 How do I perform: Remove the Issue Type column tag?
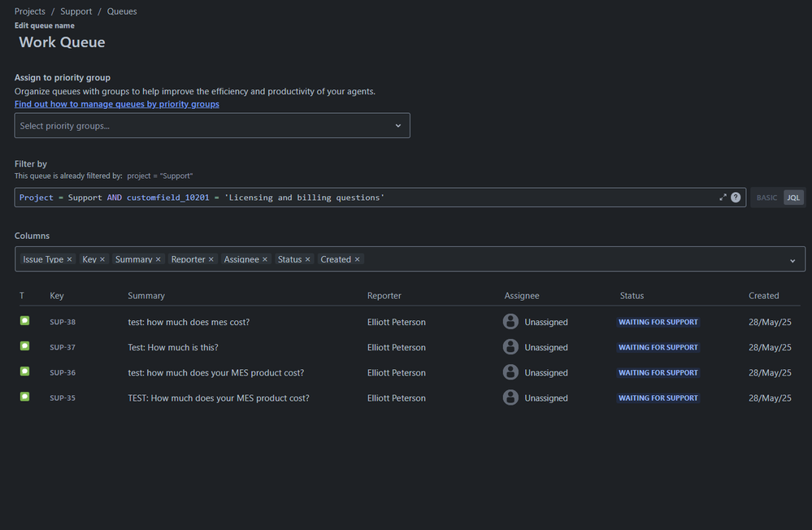tap(70, 259)
